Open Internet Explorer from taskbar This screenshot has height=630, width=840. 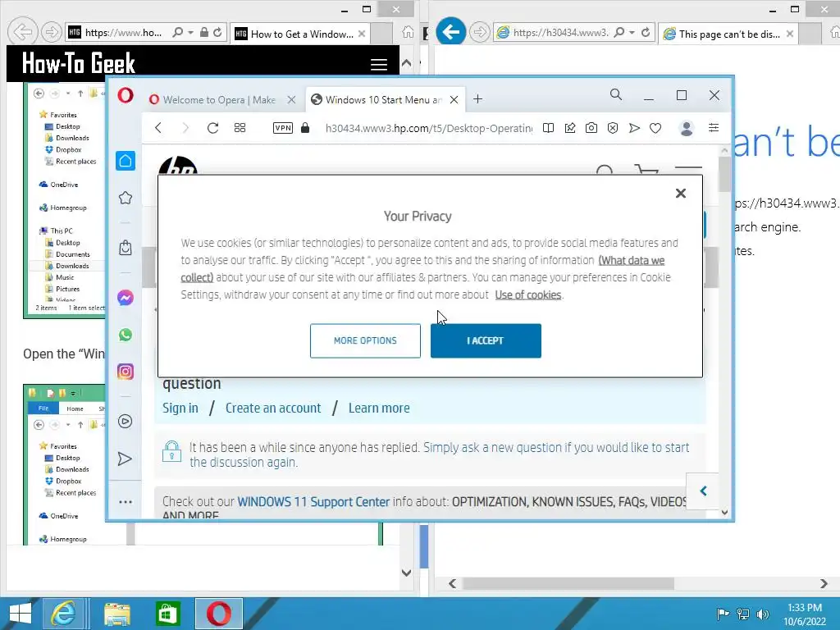(62, 614)
